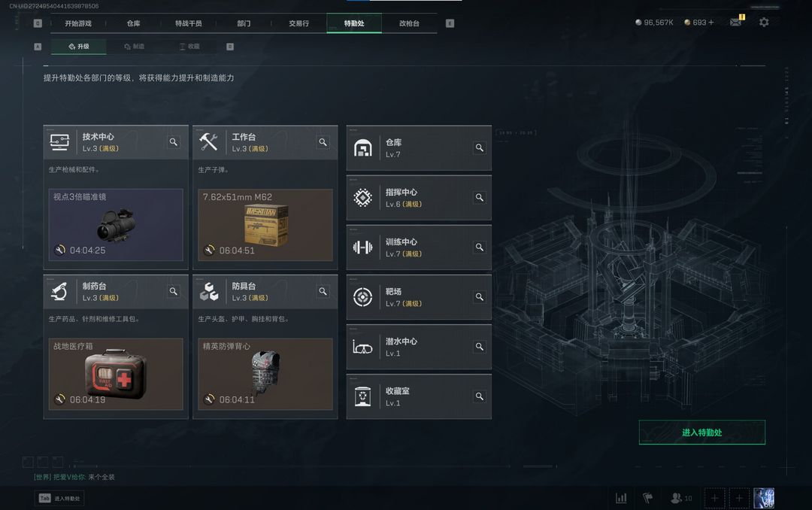Switch to 交易行 tab
The image size is (812, 510).
[x=298, y=23]
